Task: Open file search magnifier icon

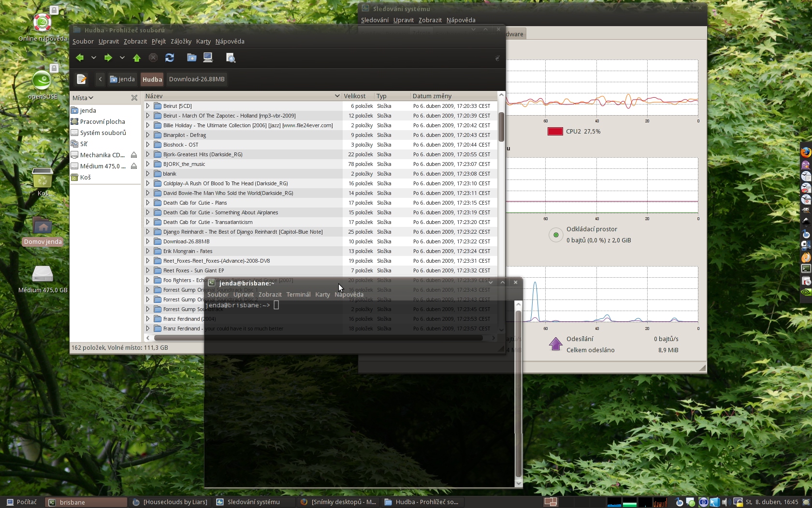Action: click(231, 58)
